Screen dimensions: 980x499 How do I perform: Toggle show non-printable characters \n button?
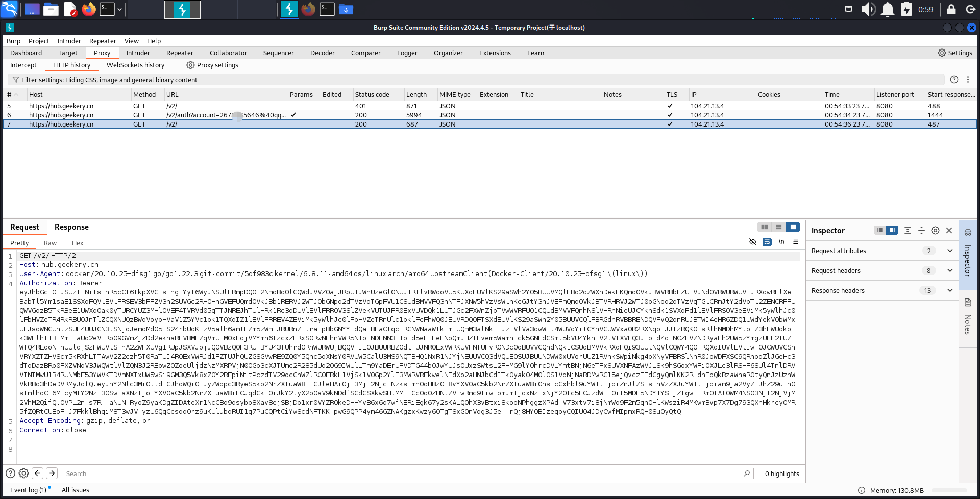point(781,242)
